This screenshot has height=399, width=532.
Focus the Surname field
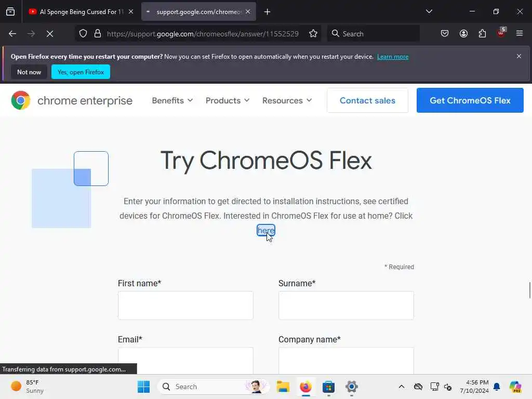coord(346,305)
